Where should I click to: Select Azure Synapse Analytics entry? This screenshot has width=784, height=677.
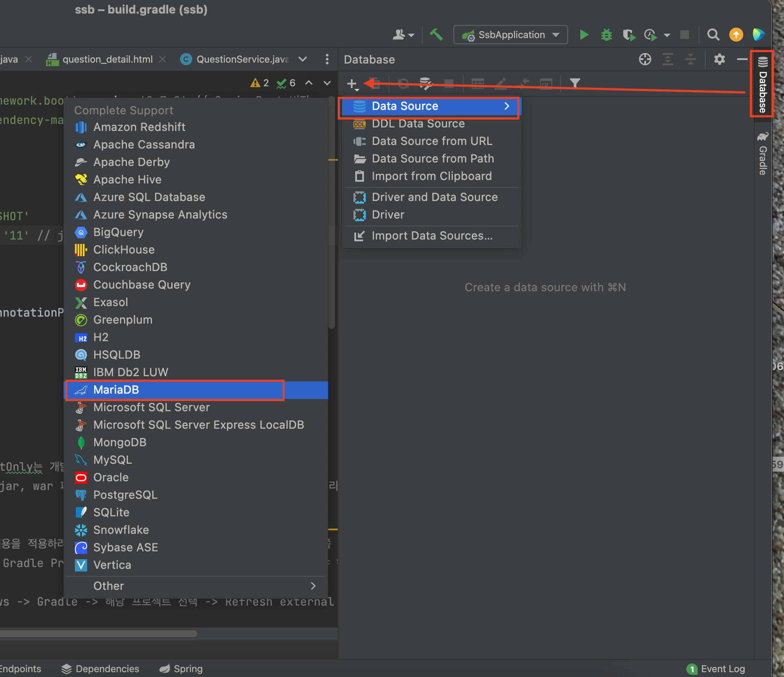pyautogui.click(x=196, y=215)
